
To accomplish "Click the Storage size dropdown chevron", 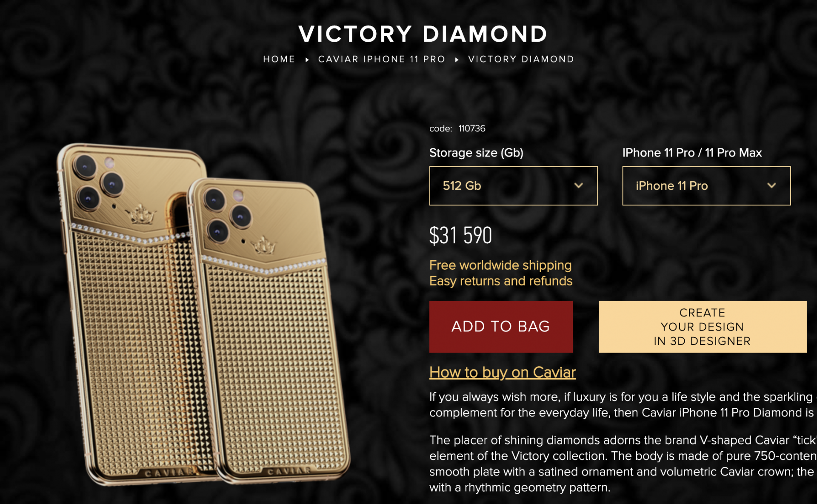I will click(x=578, y=185).
